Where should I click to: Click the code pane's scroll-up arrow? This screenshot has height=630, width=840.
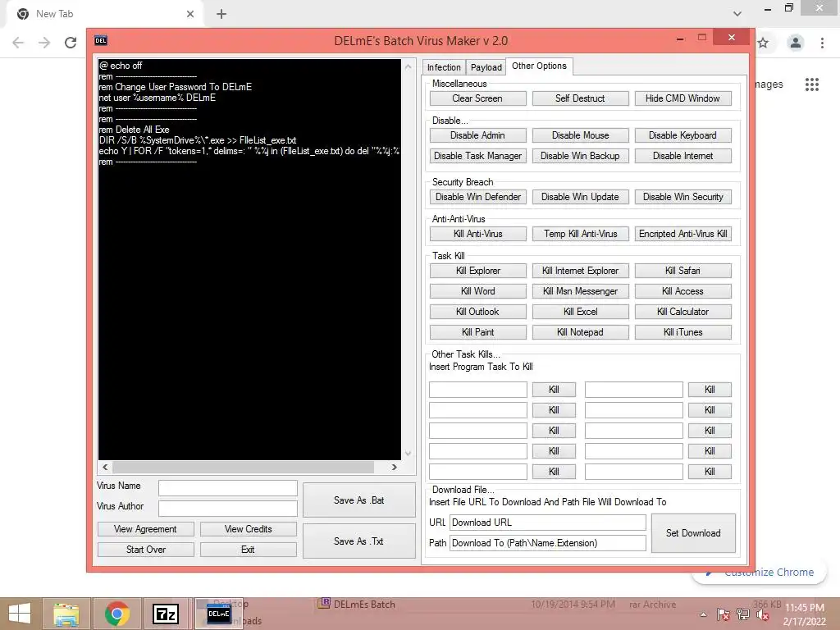pos(409,67)
